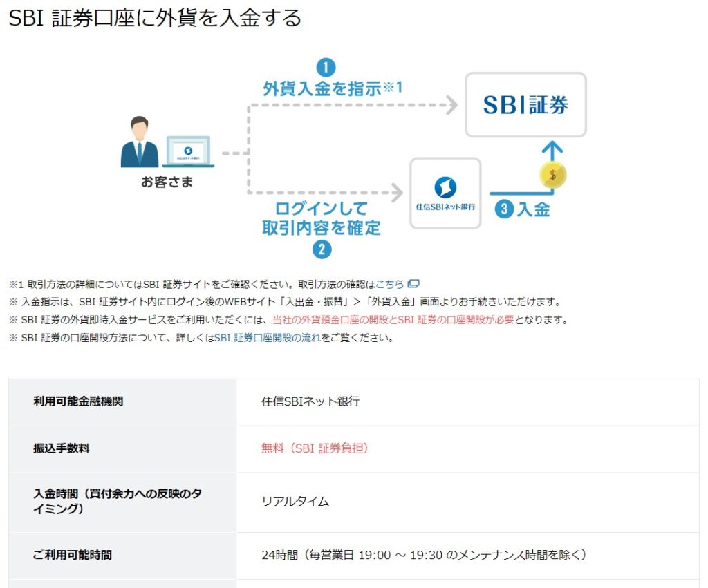Click the gold dollar coin icon
708x588 pixels.
pyautogui.click(x=552, y=176)
